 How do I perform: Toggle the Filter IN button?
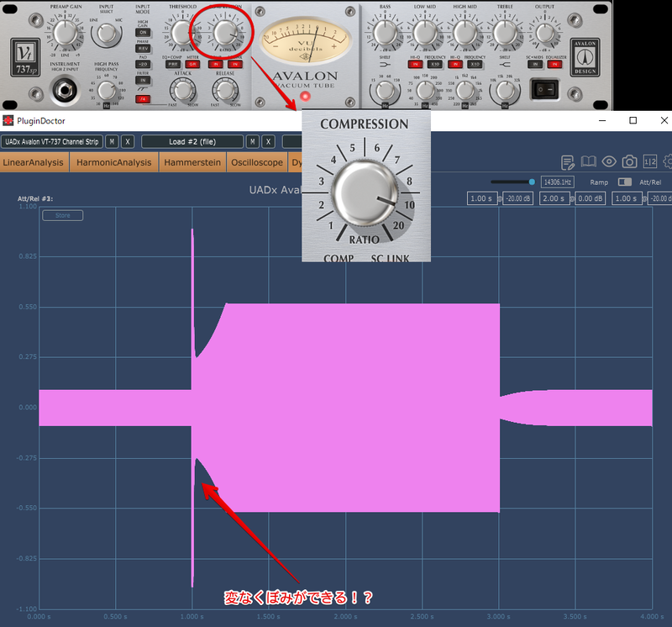click(143, 80)
